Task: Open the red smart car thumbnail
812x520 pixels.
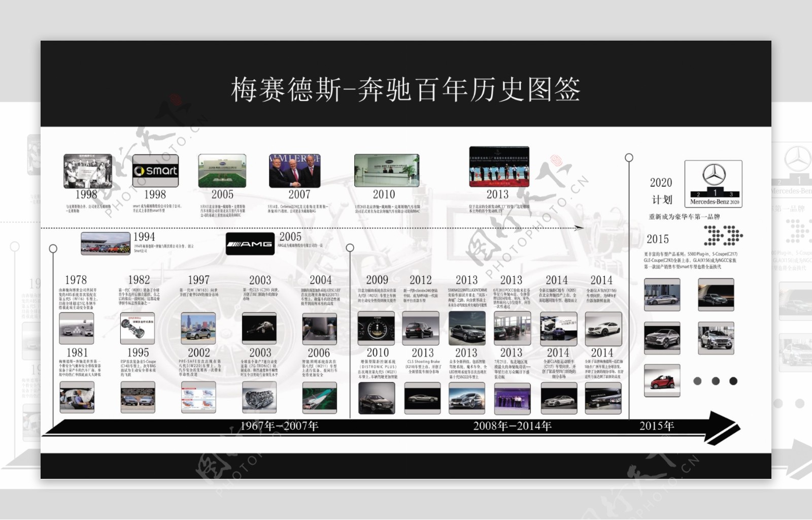Action: 662,381
